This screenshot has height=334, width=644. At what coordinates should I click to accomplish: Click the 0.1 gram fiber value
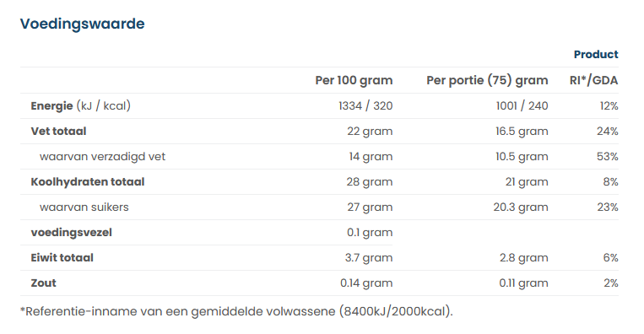(370, 233)
